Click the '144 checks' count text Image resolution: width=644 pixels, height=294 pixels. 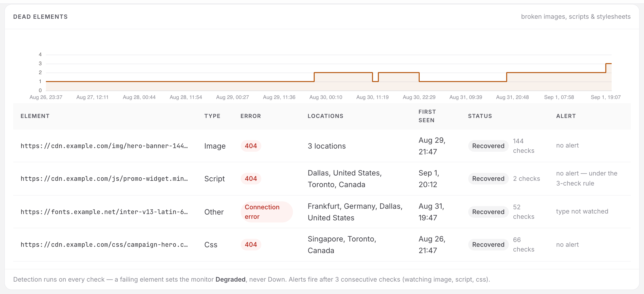point(524,146)
